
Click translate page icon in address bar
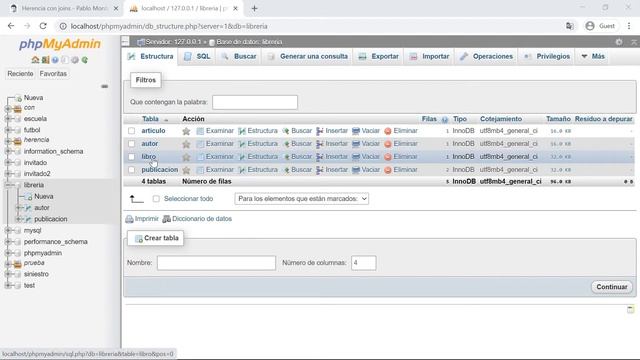pos(569,26)
